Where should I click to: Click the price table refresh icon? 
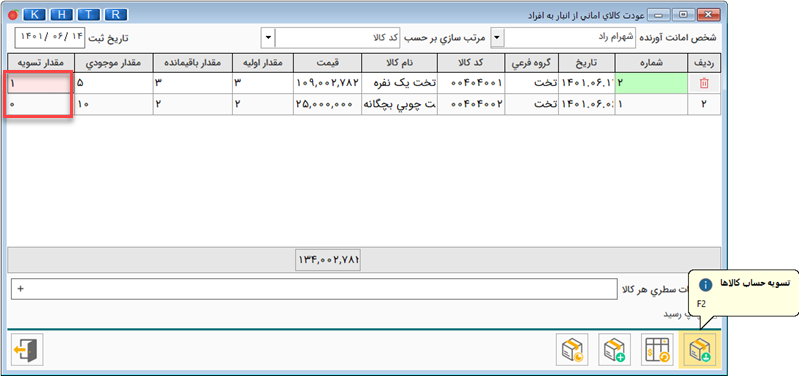tap(657, 350)
